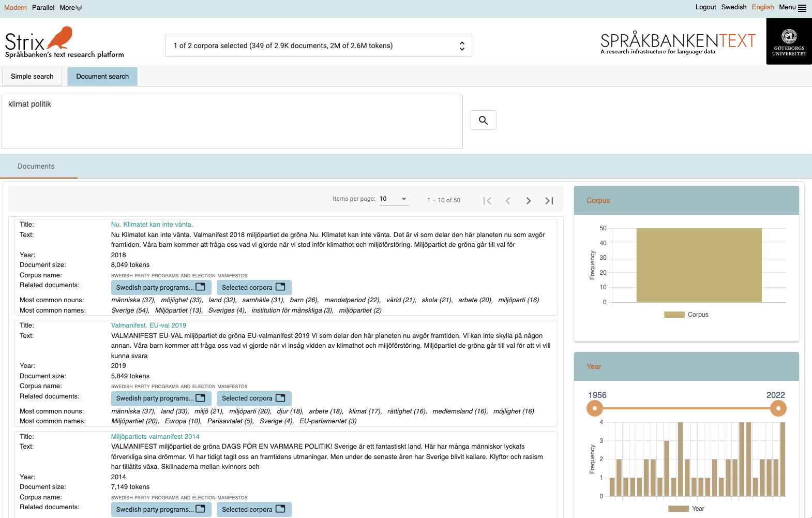
Task: Open Selected corpora for EU-val 2019
Action: (x=254, y=398)
